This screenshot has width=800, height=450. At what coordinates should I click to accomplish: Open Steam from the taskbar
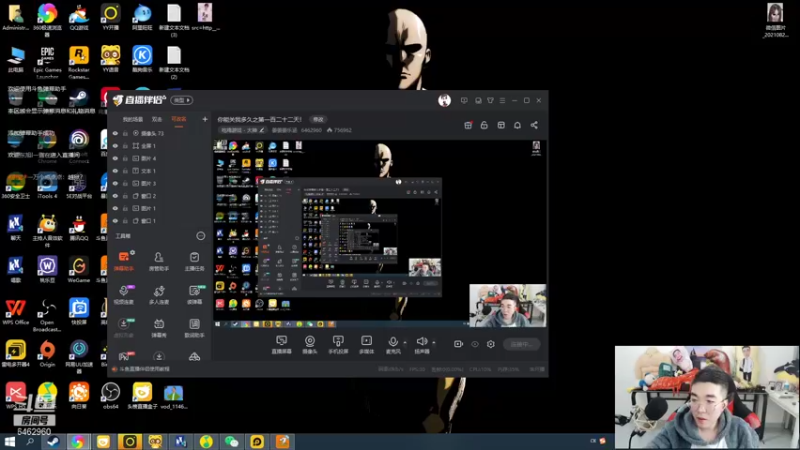click(53, 441)
